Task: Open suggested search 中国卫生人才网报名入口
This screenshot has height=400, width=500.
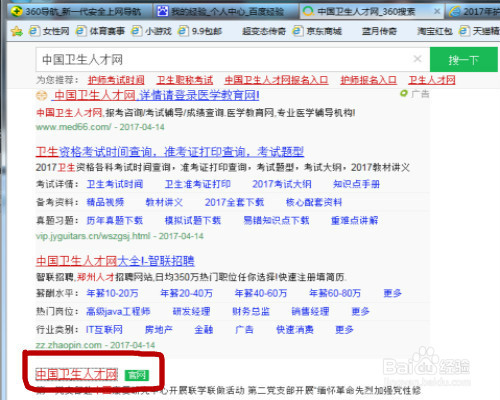Action: (x=276, y=80)
